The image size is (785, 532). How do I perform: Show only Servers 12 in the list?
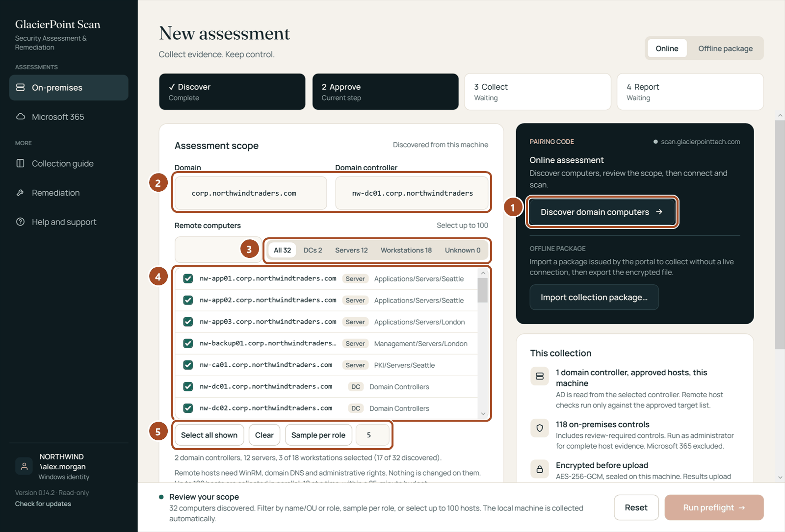[351, 250]
